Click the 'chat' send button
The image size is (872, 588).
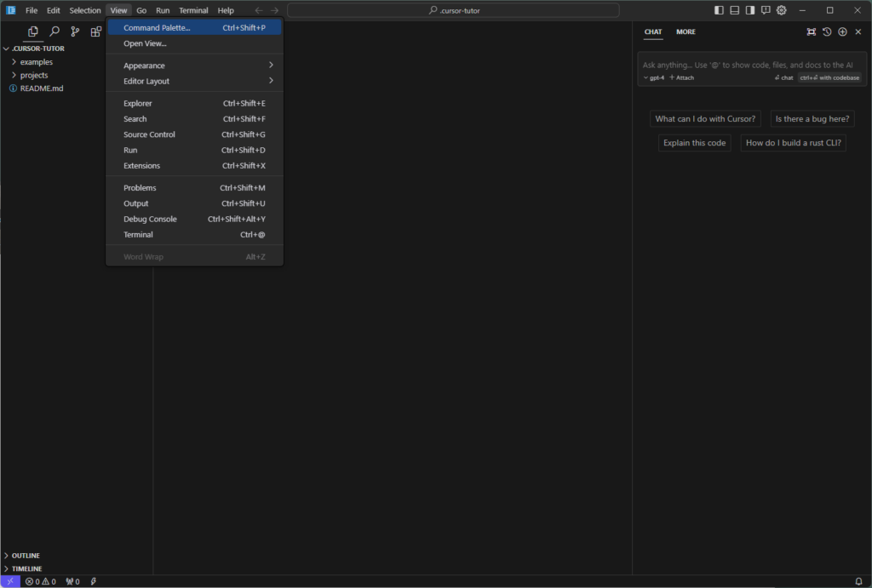(x=783, y=77)
